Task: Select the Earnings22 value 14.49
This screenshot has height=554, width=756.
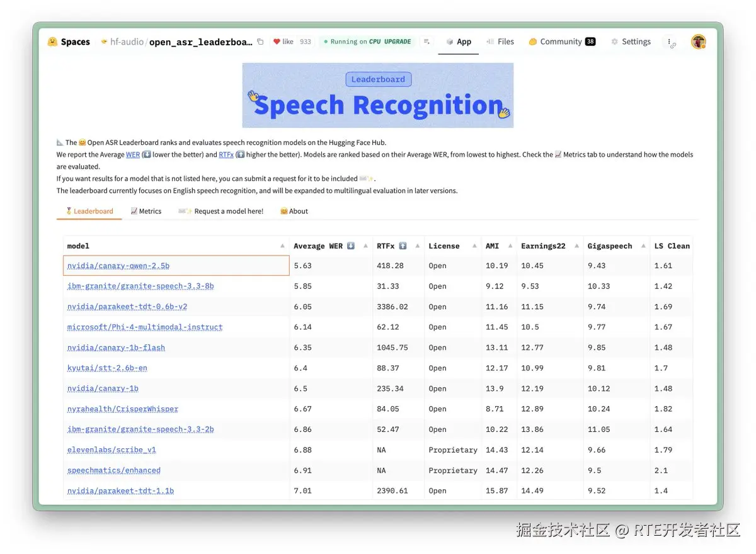Action: click(x=532, y=490)
